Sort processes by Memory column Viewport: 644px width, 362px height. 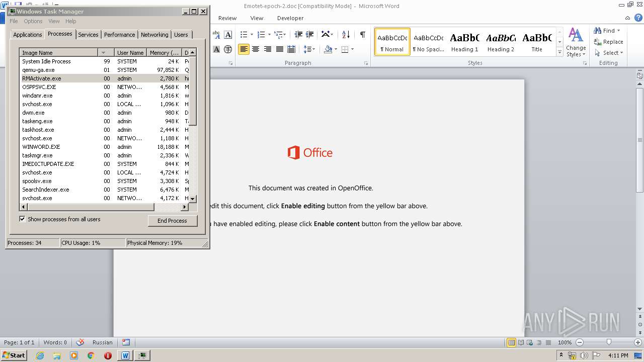164,52
